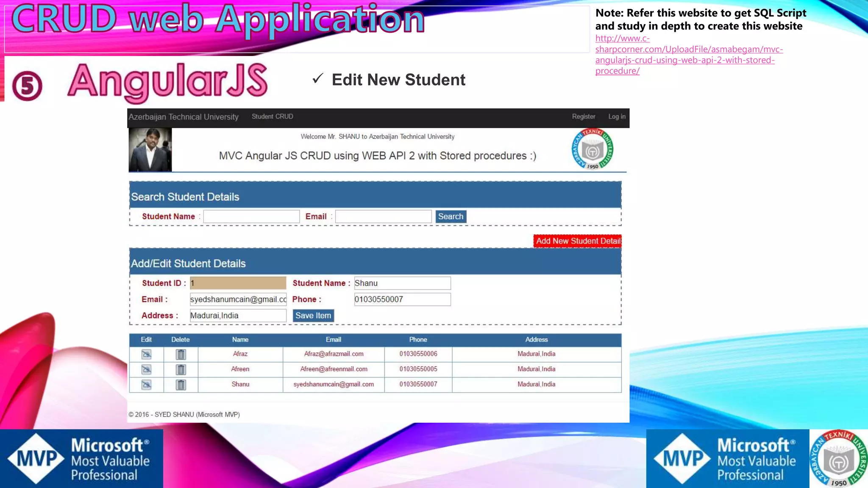Viewport: 868px width, 488px height.
Task: Click the Add/Edit Student Details heading
Action: [x=188, y=263]
